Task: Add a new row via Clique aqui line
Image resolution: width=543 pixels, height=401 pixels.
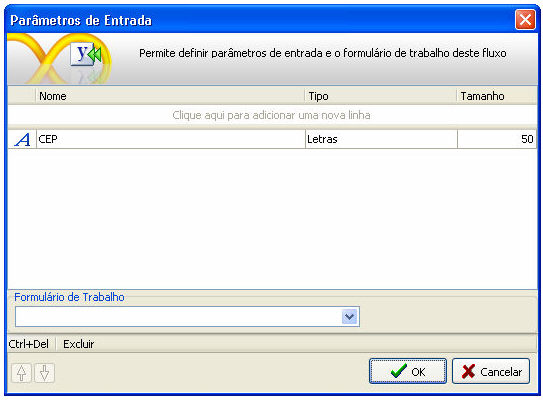Action: click(272, 115)
